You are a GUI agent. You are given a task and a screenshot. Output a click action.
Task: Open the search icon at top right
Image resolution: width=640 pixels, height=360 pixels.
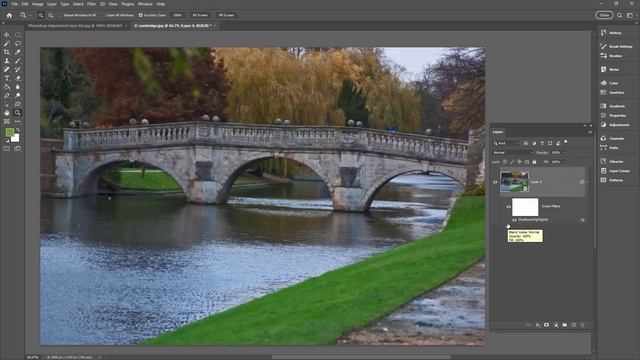(x=620, y=15)
